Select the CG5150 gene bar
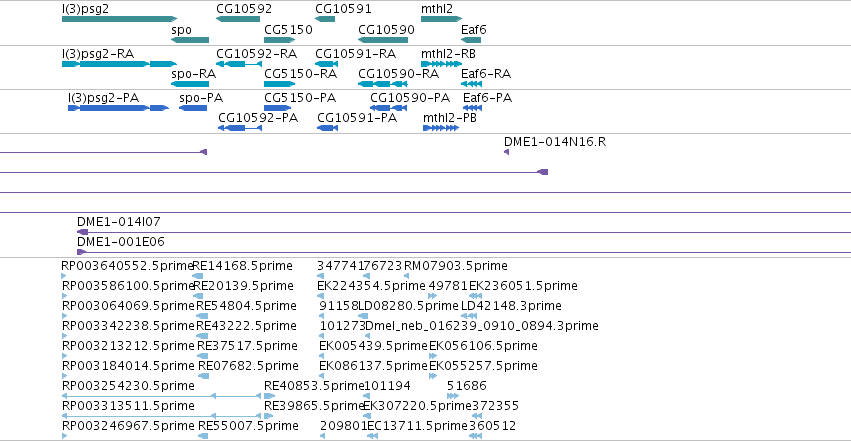This screenshot has height=441, width=851. [280, 40]
